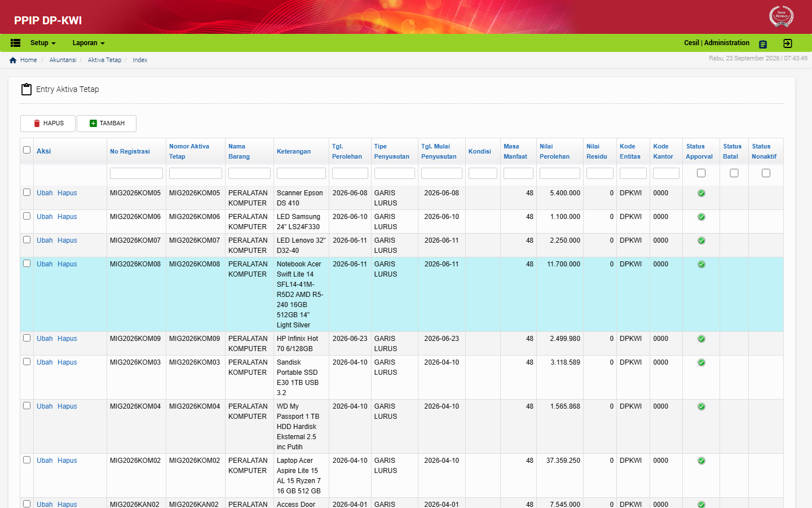Click approval check icon for MIG2026KOM03

701,362
